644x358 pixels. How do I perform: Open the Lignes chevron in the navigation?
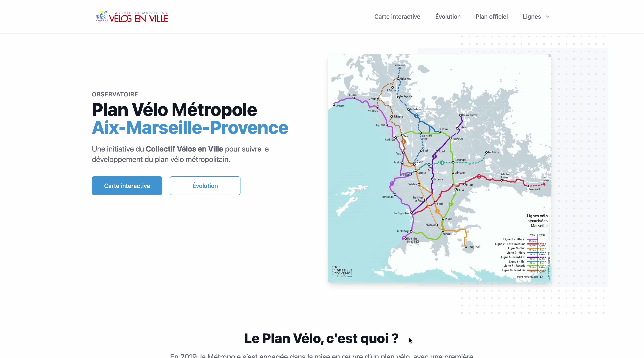coord(548,17)
